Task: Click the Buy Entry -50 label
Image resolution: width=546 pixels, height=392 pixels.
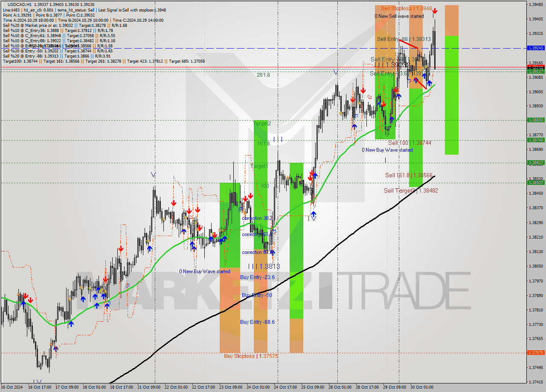Action: tap(257, 295)
